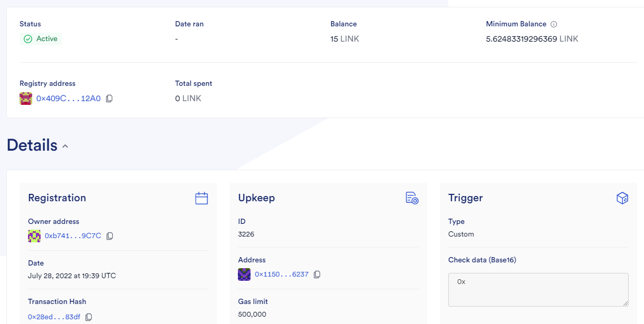Copy the owner address 0xb741...9C7C

[x=110, y=236]
